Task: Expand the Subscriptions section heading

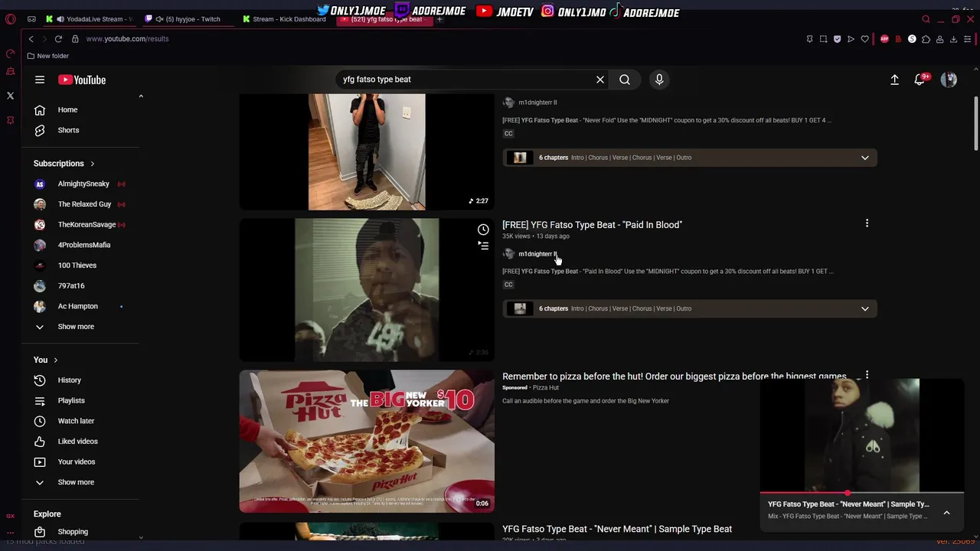Action: coord(64,164)
